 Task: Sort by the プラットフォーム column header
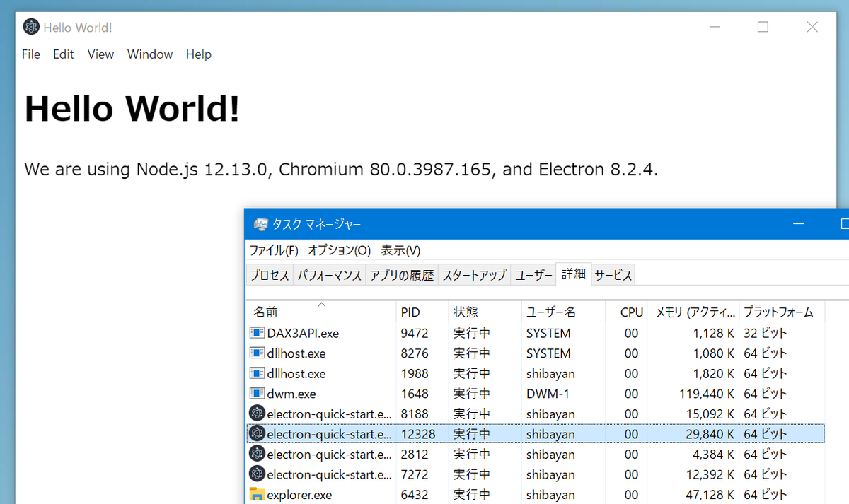click(782, 312)
